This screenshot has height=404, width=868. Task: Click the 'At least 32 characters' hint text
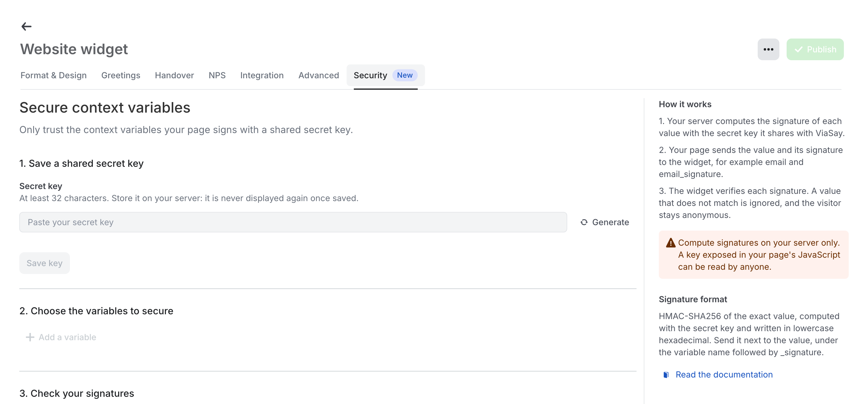189,198
